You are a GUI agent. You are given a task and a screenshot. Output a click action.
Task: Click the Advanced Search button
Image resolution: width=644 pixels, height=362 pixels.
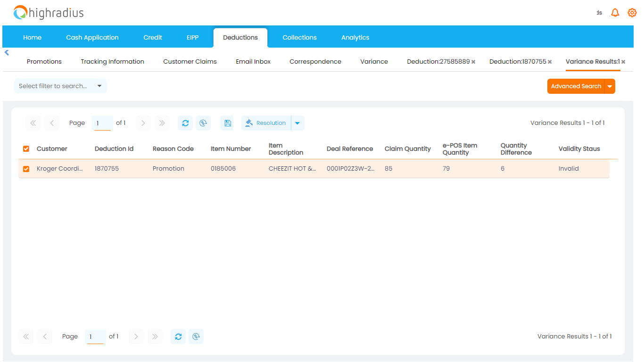(x=576, y=86)
